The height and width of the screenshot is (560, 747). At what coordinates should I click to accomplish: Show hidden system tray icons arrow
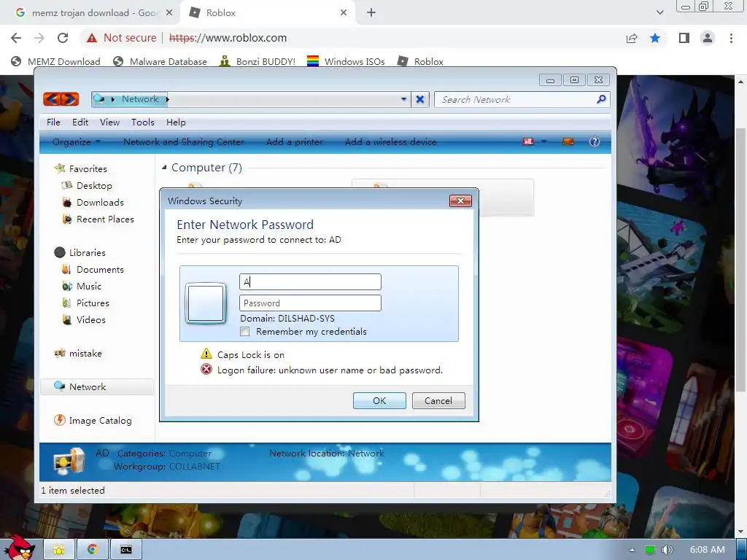[632, 550]
